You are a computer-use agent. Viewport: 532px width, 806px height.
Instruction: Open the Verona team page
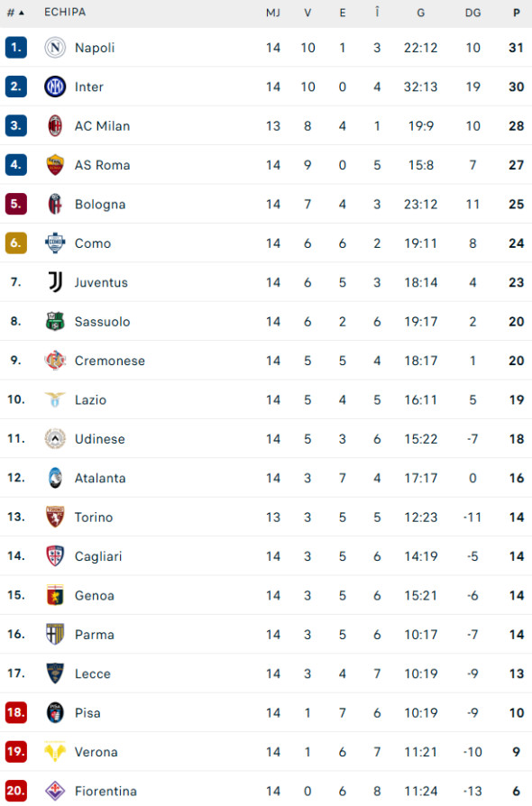94,752
